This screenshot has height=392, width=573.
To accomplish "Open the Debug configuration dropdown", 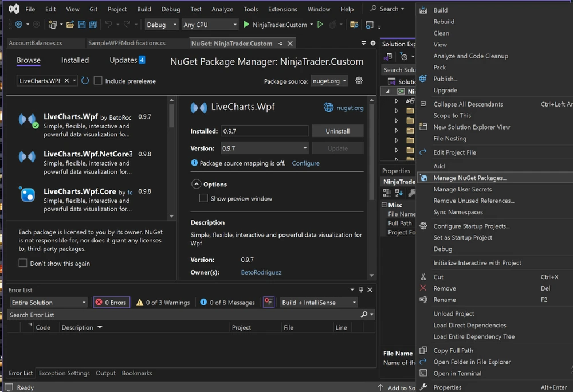I will (162, 25).
